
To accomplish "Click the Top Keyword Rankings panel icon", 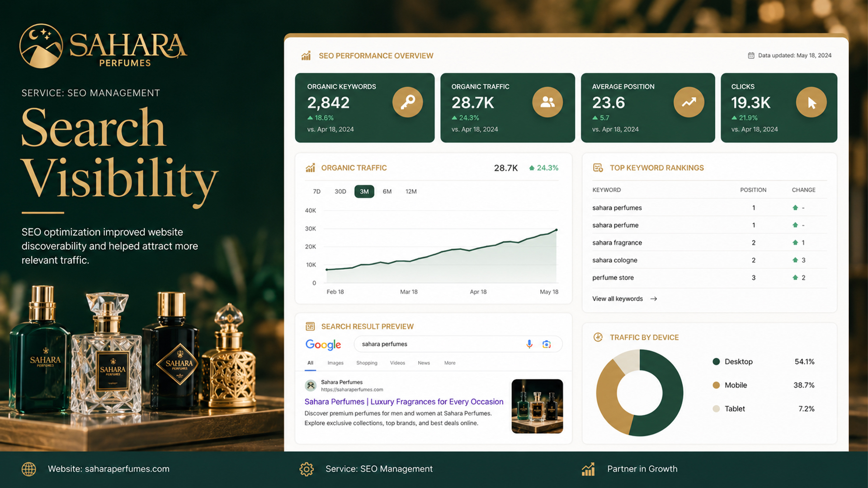I will 598,168.
